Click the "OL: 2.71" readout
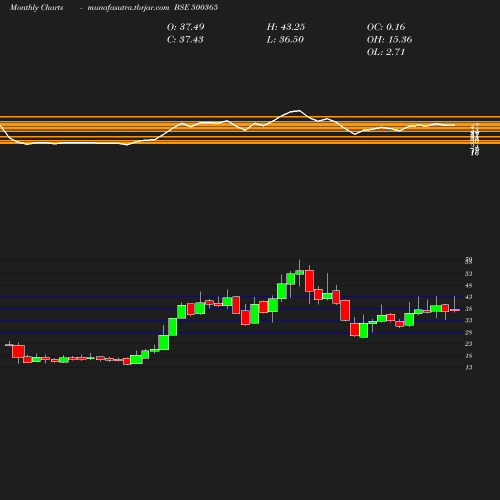The height and width of the screenshot is (500, 500). [x=386, y=52]
